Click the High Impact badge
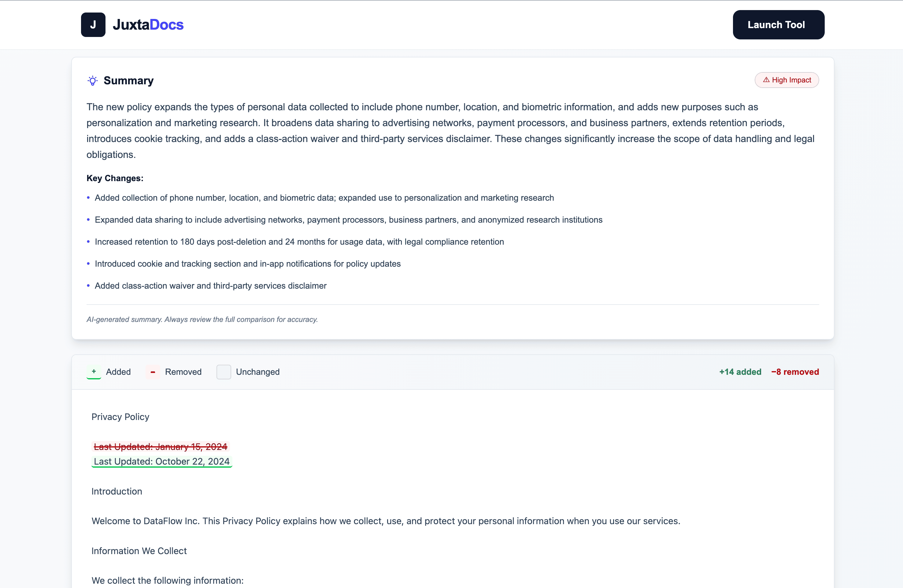 [x=786, y=80]
